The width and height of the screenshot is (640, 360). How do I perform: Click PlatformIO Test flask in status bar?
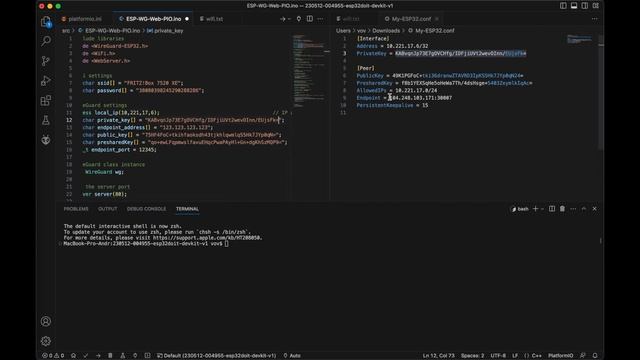pos(122,356)
